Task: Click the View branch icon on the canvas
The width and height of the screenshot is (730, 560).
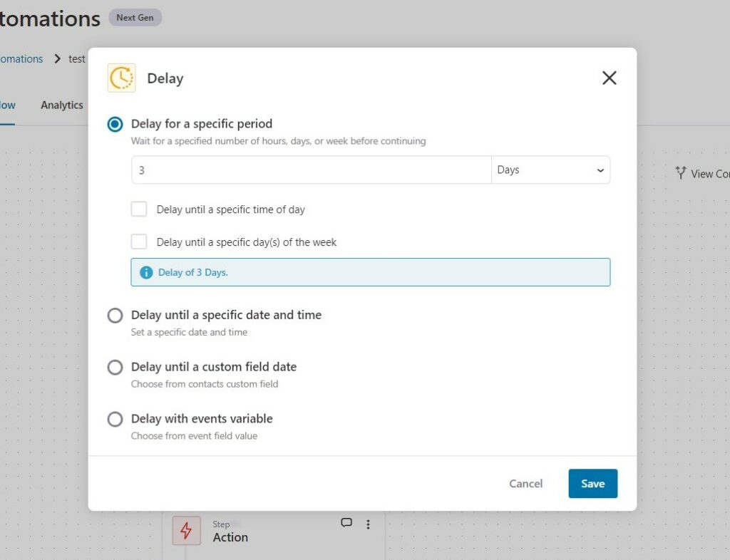Action: [681, 173]
